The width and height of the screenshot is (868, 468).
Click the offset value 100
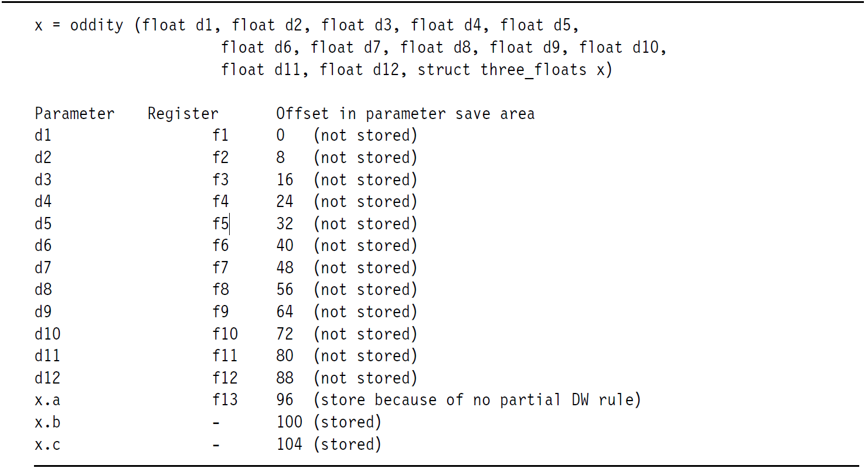pos(289,422)
